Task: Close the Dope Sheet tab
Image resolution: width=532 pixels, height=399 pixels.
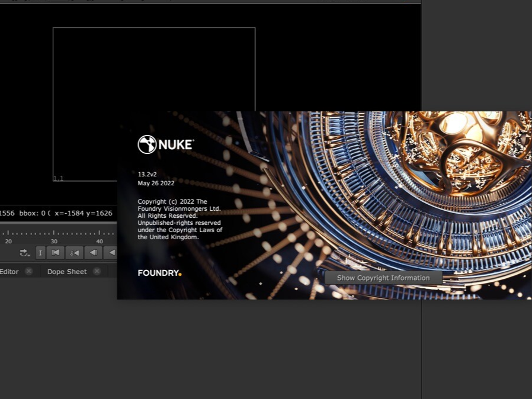Action: coord(97,271)
